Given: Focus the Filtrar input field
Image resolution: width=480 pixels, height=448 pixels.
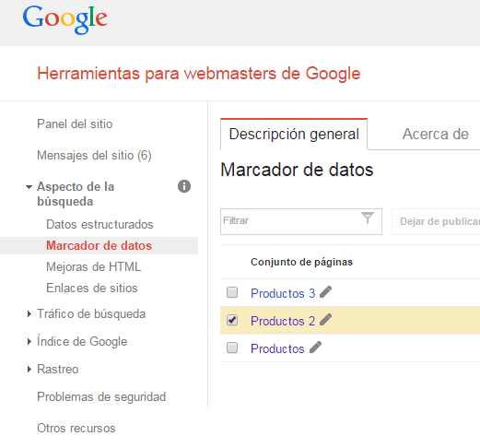Looking at the screenshot, I should tap(301, 221).
